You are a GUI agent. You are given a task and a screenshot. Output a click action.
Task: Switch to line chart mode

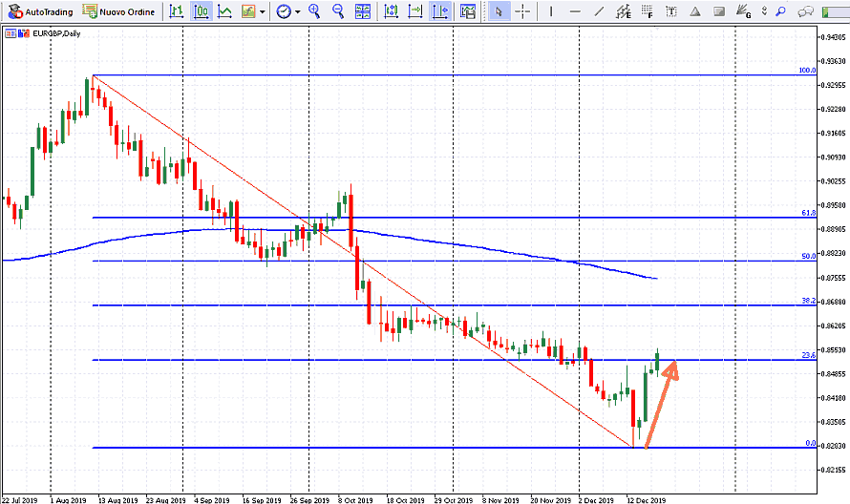click(x=224, y=11)
